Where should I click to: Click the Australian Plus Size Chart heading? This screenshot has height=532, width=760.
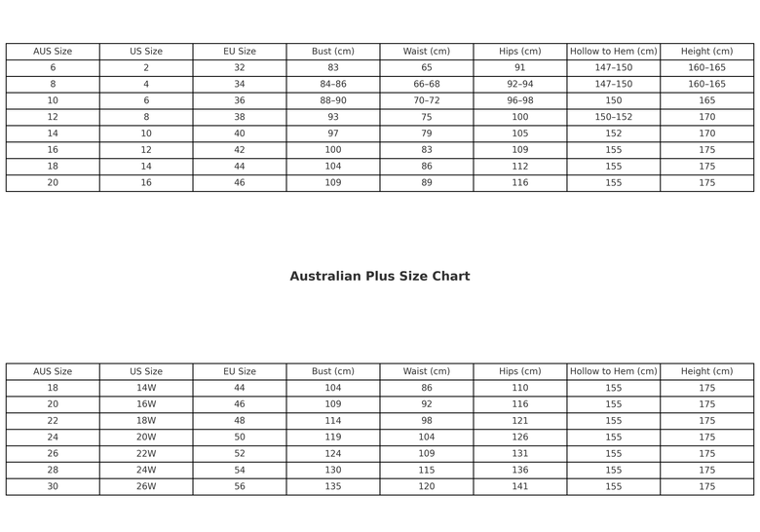point(380,276)
